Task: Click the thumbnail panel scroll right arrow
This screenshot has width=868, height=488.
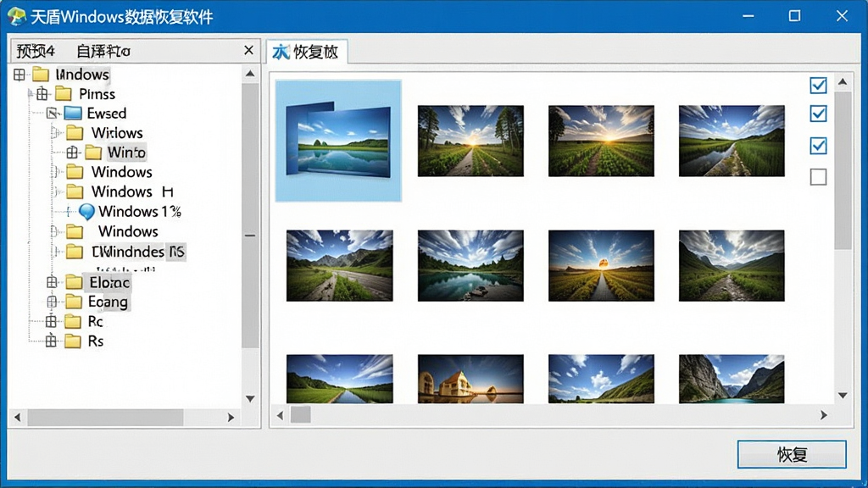Action: click(x=824, y=415)
